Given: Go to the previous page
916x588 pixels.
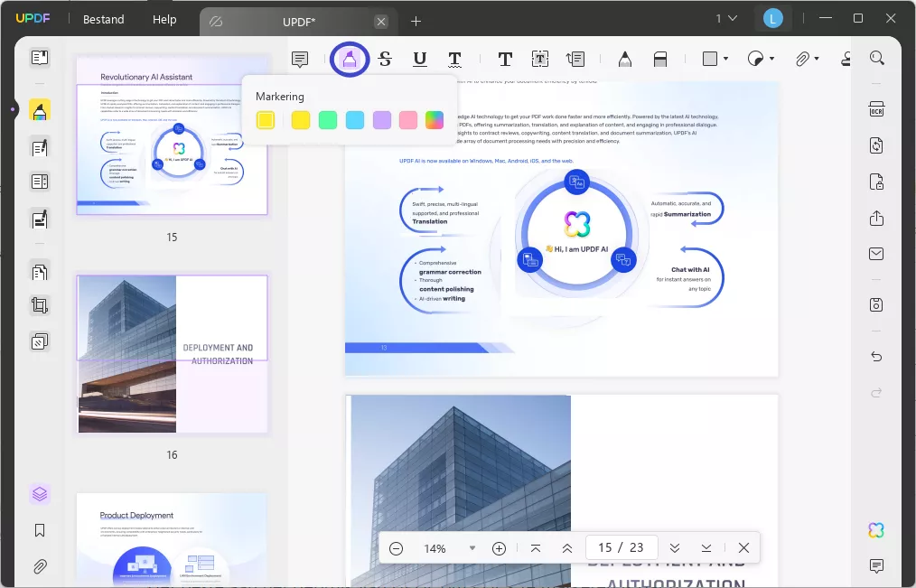Looking at the screenshot, I should [567, 548].
